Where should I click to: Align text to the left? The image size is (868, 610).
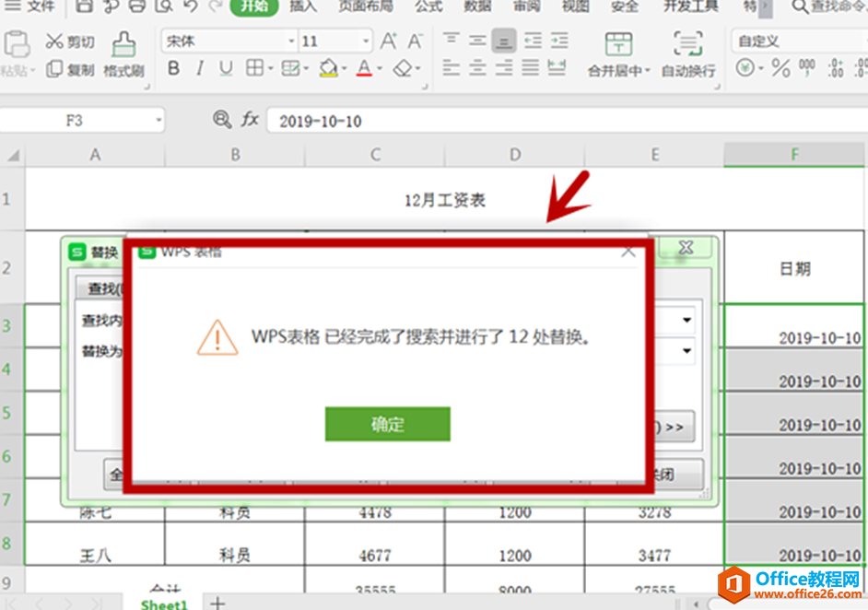pyautogui.click(x=452, y=68)
